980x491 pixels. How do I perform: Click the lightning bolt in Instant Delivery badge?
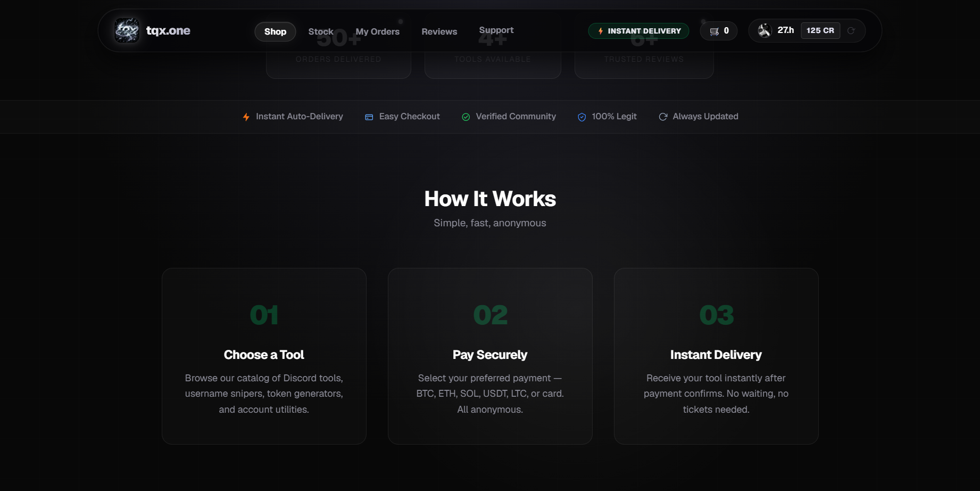pyautogui.click(x=601, y=31)
